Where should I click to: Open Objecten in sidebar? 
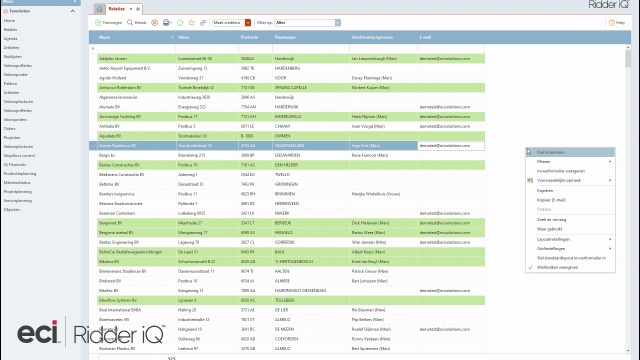tap(12, 209)
